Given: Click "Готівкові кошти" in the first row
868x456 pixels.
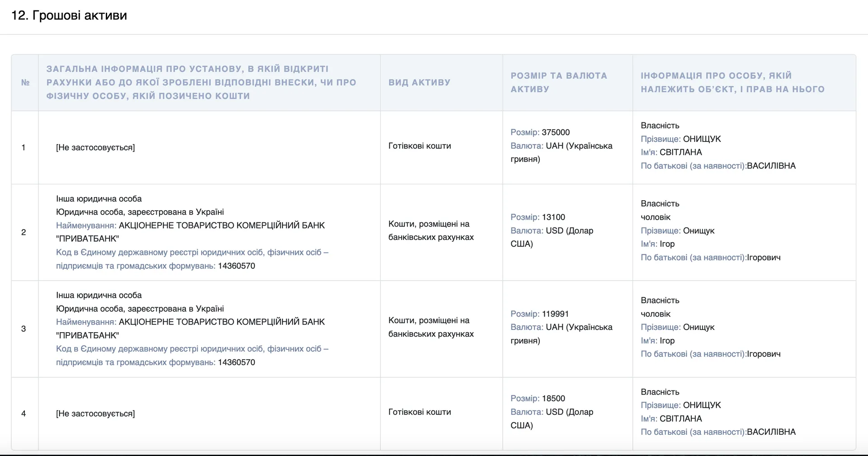Looking at the screenshot, I should [x=420, y=146].
